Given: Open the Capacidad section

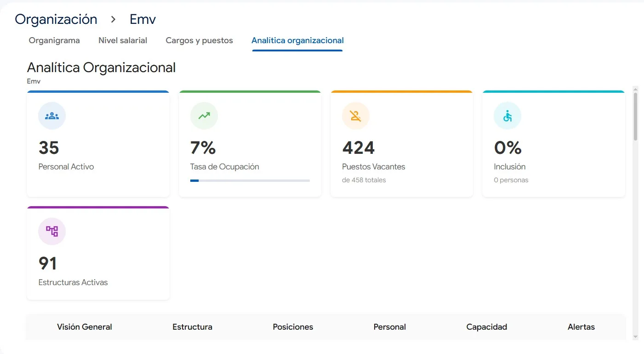Looking at the screenshot, I should [x=486, y=326].
